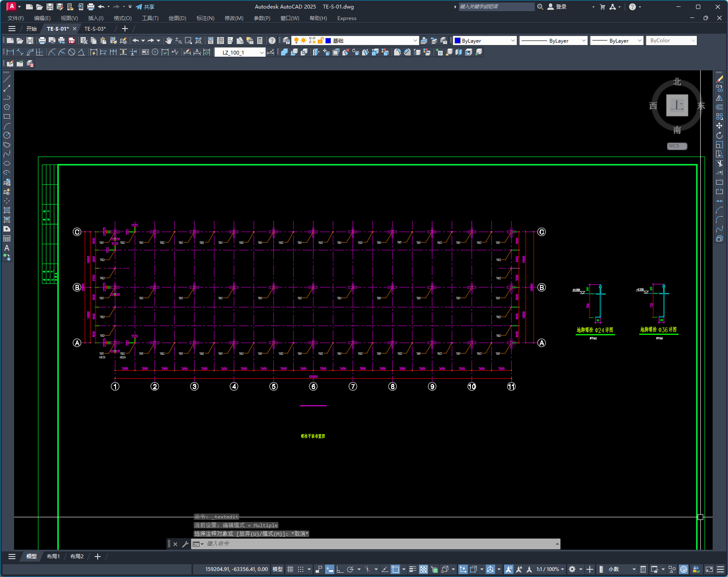Open the Table tool in left toolbar
728x577 pixels.
[x=7, y=238]
